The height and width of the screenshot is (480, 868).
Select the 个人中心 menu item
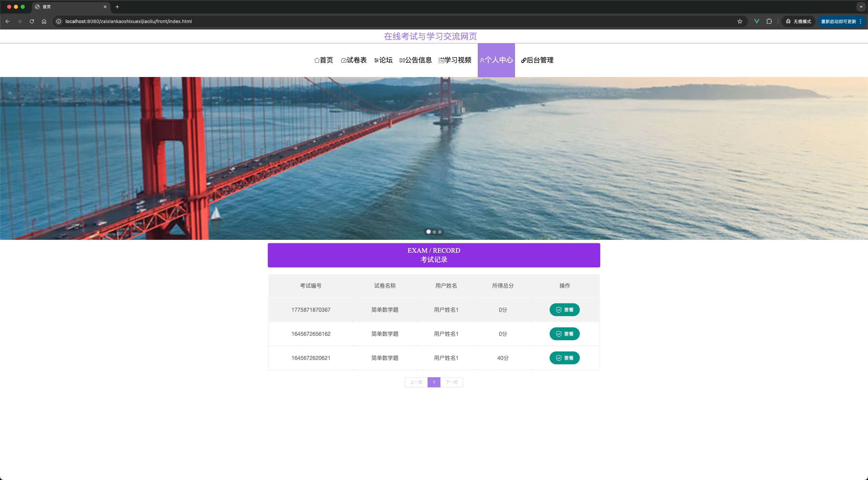point(496,60)
